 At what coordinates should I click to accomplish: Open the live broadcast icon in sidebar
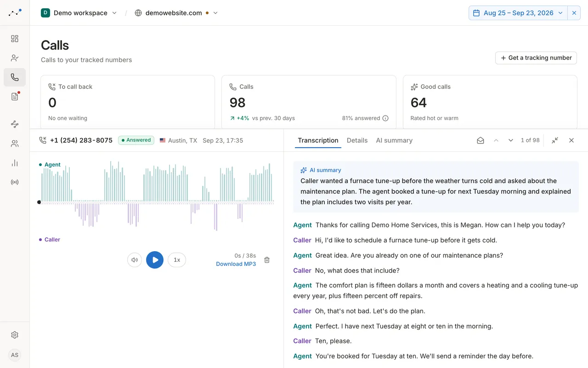click(x=15, y=182)
